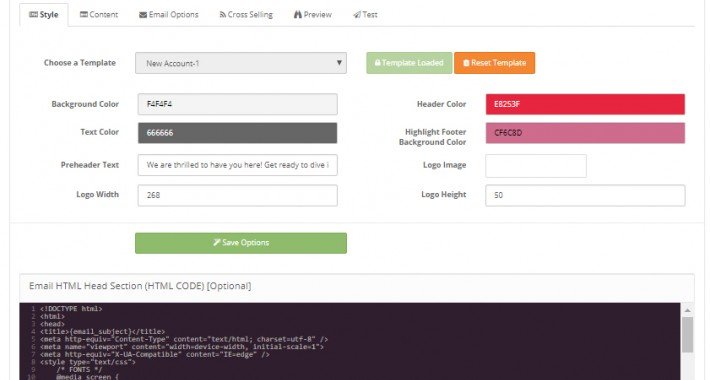The width and height of the screenshot is (710, 380).
Task: Click the Reset Template button
Action: pyautogui.click(x=494, y=63)
